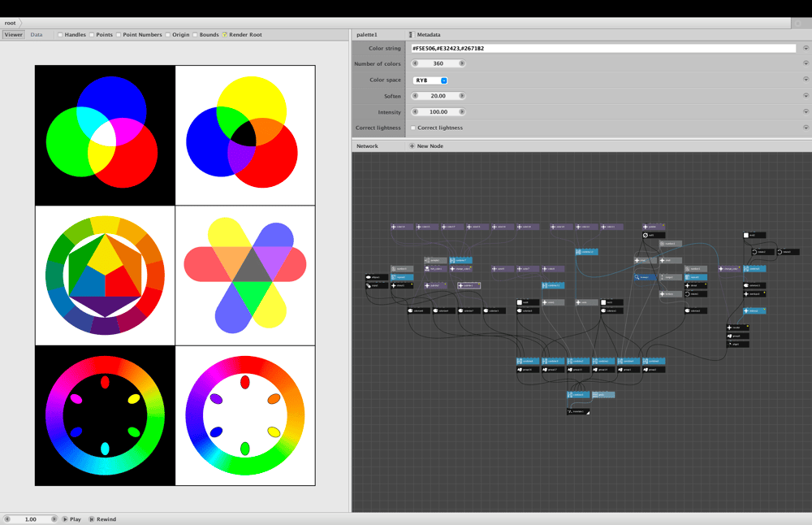The height and width of the screenshot is (525, 812).
Task: Click the Soften 20.00 value field
Action: pos(438,96)
